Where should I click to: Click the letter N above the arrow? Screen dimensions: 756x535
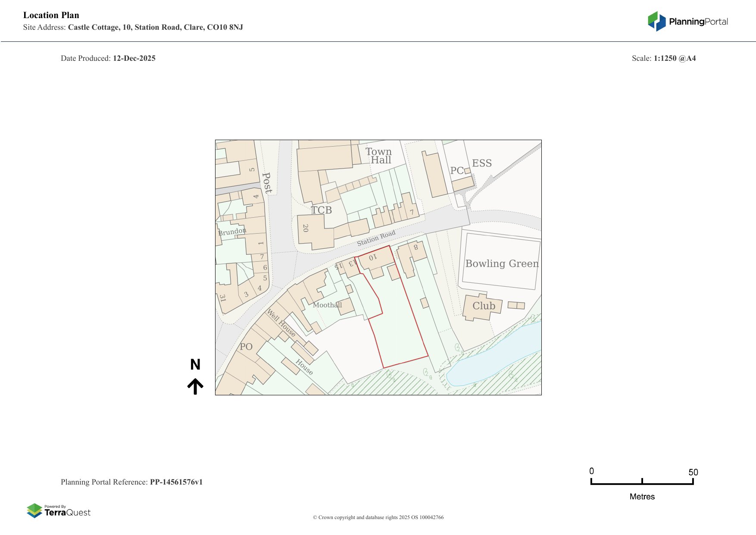[195, 365]
